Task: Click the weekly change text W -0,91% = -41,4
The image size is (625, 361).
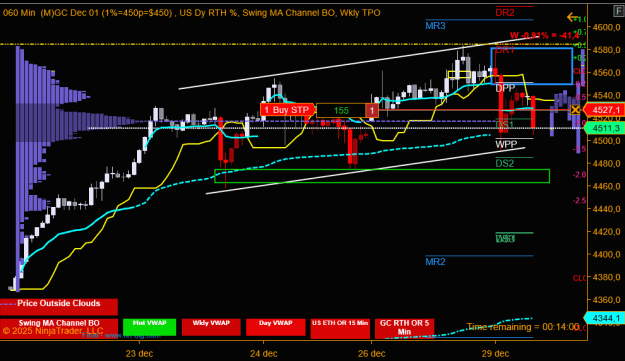Action: pos(544,36)
